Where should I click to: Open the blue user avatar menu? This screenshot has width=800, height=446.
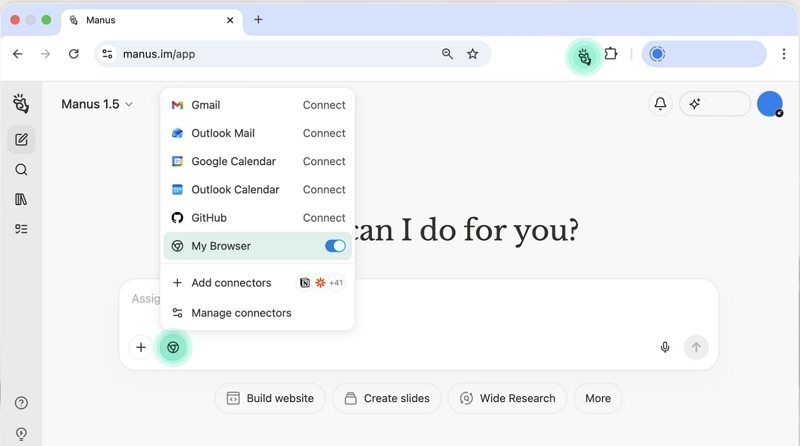(x=770, y=104)
